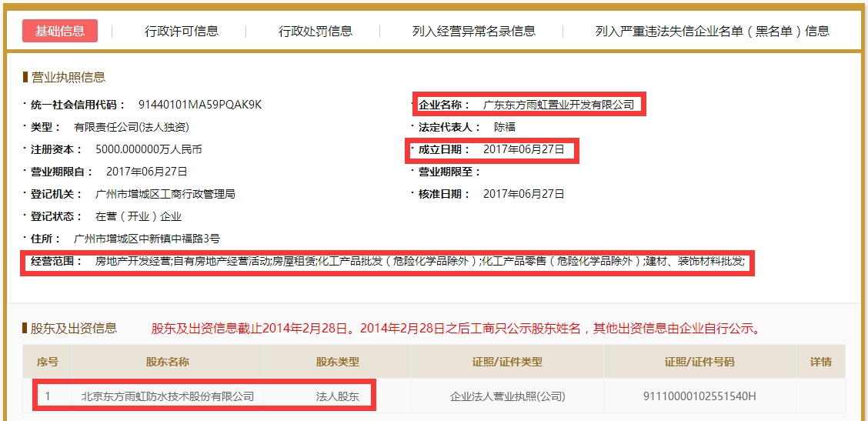This screenshot has width=868, height=421.
Task: Click registered capital 5000.000000万人民币
Action: pyautogui.click(x=149, y=149)
